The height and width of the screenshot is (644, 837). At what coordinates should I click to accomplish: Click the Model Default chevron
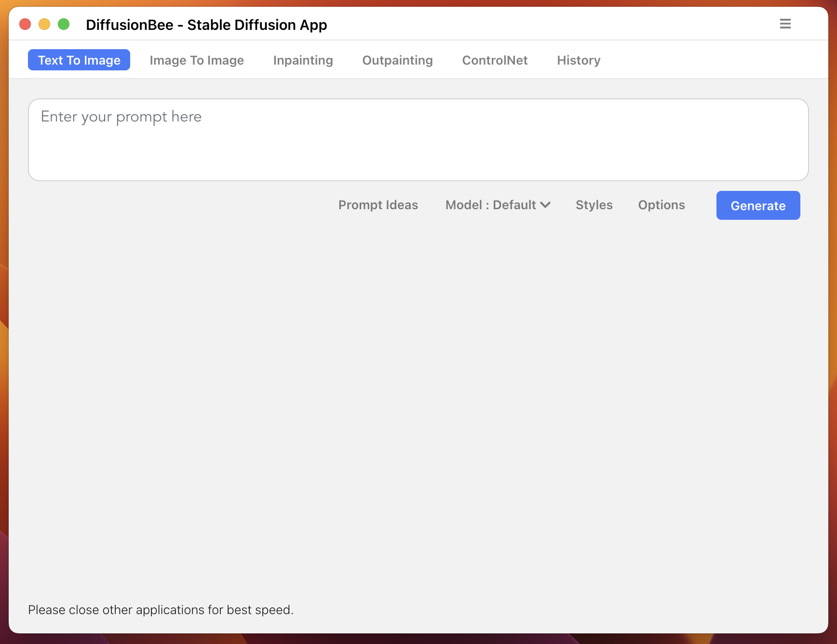pos(545,205)
